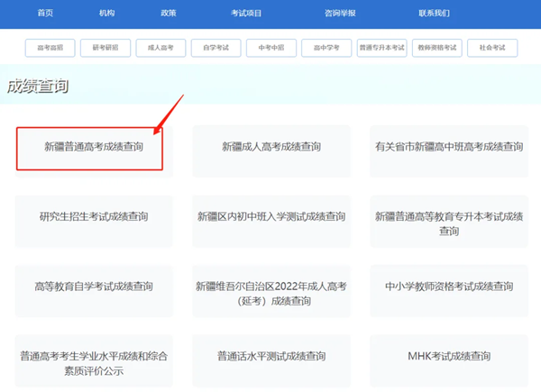Select the 教师资格考试 category button

[437, 47]
